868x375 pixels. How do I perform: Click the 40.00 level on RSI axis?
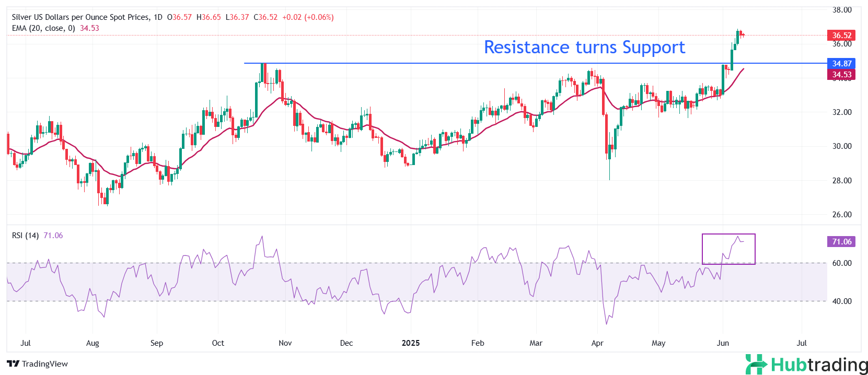click(x=841, y=301)
